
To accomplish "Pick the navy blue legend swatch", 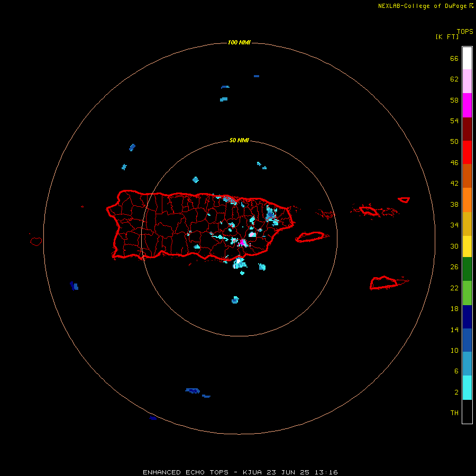I will [467, 317].
